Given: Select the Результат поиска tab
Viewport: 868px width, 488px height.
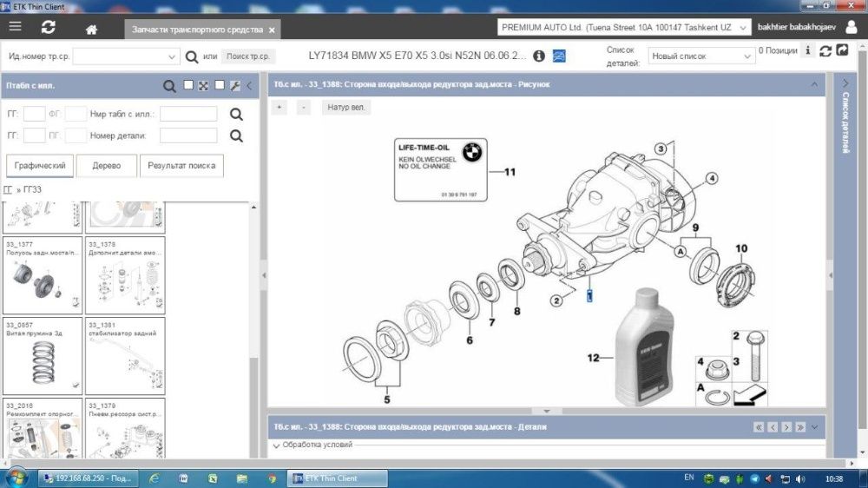Looking at the screenshot, I should point(181,166).
